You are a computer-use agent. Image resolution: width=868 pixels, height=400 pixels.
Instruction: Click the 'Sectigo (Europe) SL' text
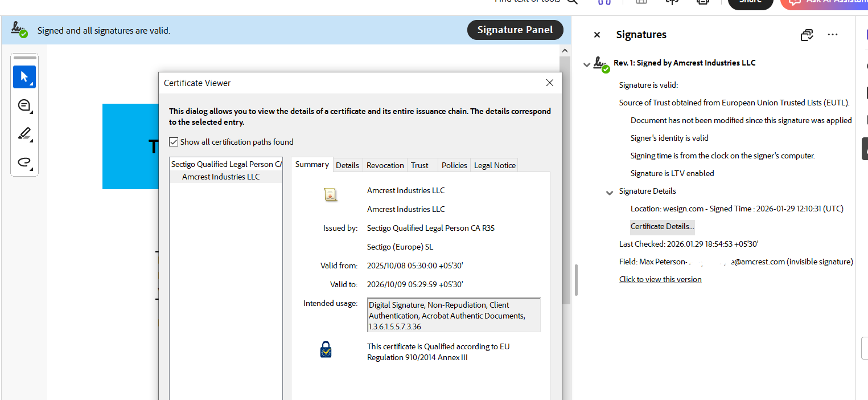pos(400,247)
